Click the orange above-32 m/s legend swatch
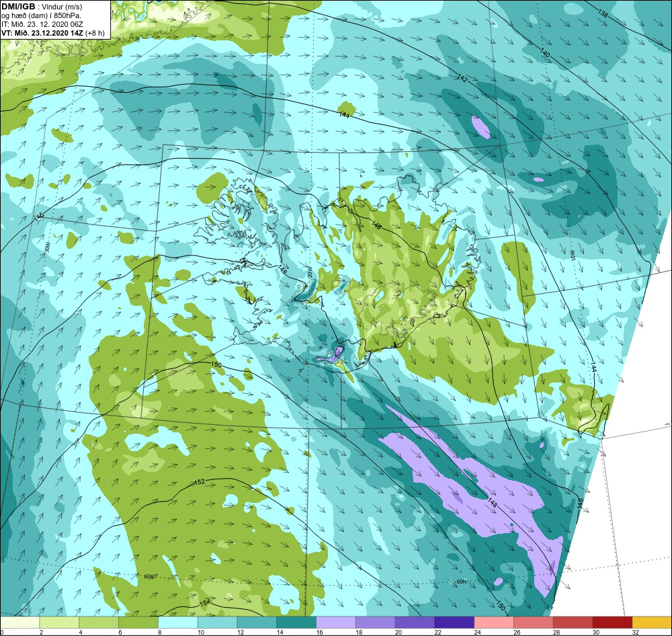Image resolution: width=672 pixels, height=636 pixels. click(x=652, y=623)
